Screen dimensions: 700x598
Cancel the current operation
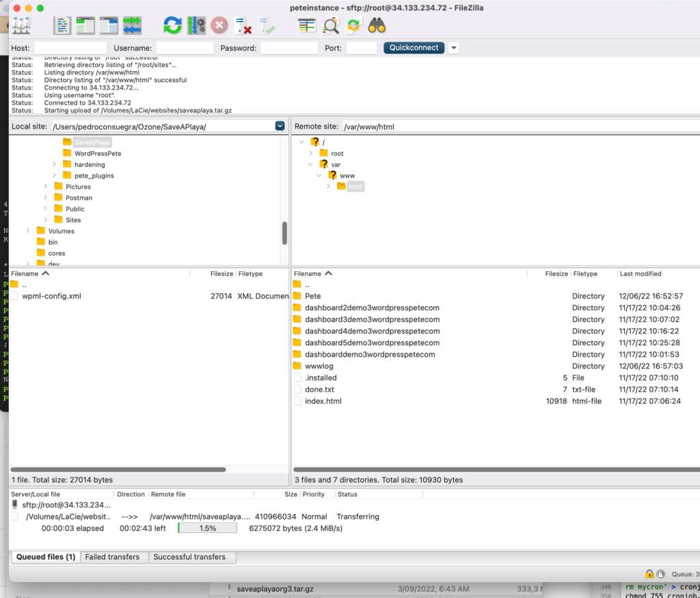(219, 26)
